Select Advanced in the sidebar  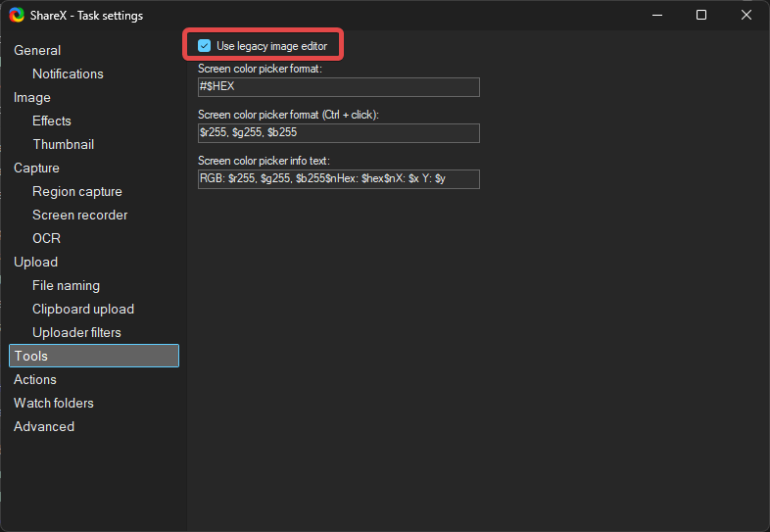44,427
